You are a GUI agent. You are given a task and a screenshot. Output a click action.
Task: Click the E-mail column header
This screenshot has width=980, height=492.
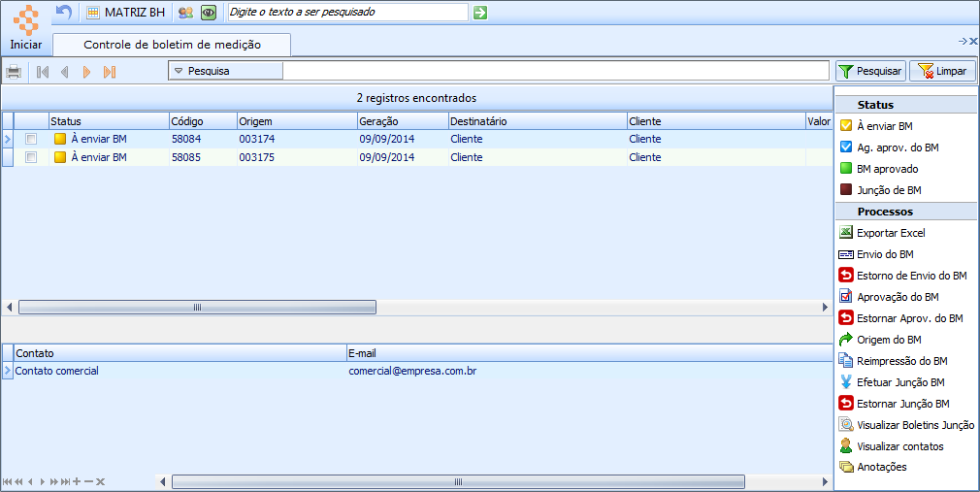click(589, 353)
